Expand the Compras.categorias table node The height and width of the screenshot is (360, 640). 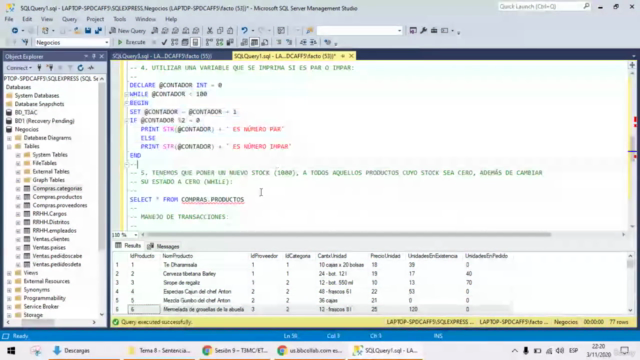[18, 189]
